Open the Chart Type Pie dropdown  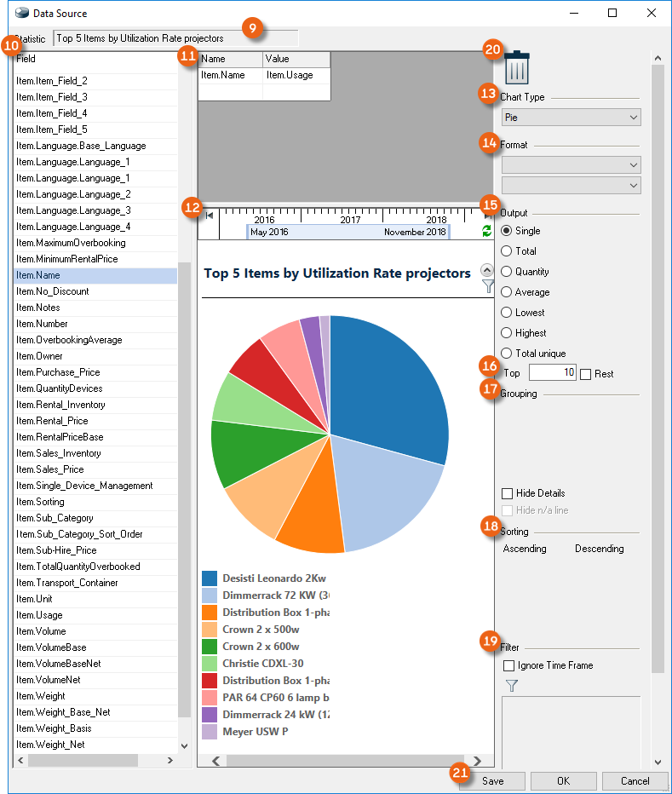[x=571, y=117]
